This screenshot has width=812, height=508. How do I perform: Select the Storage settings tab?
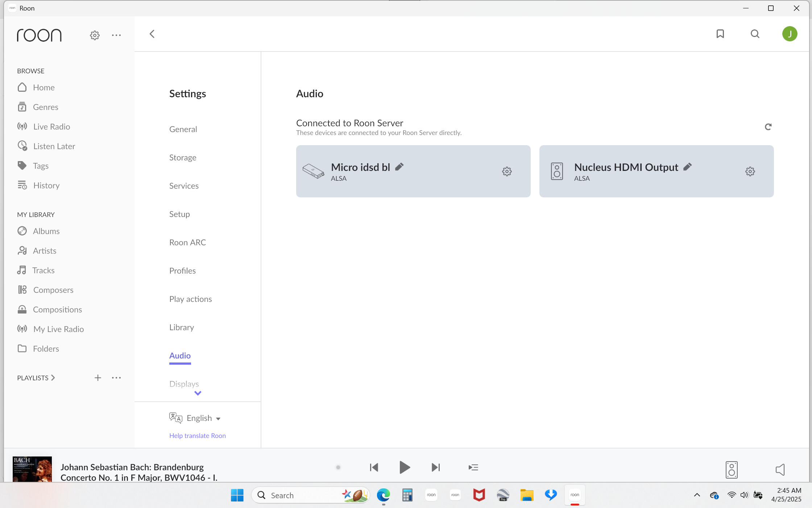pos(183,157)
